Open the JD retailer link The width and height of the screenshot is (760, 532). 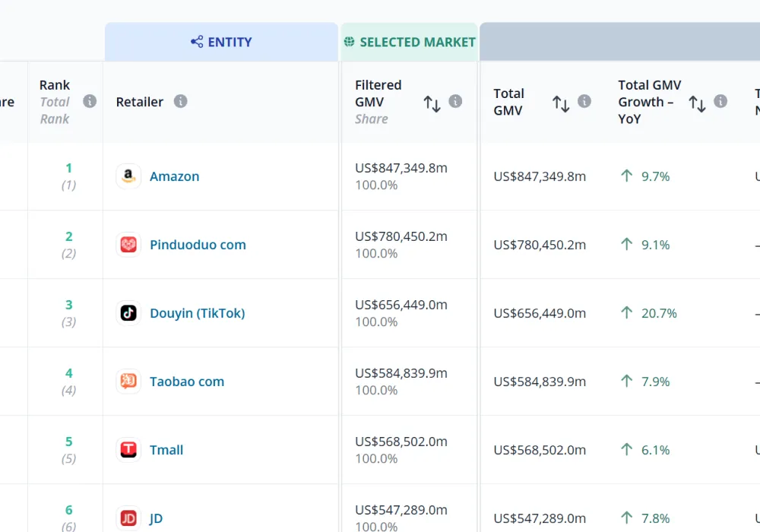click(156, 518)
